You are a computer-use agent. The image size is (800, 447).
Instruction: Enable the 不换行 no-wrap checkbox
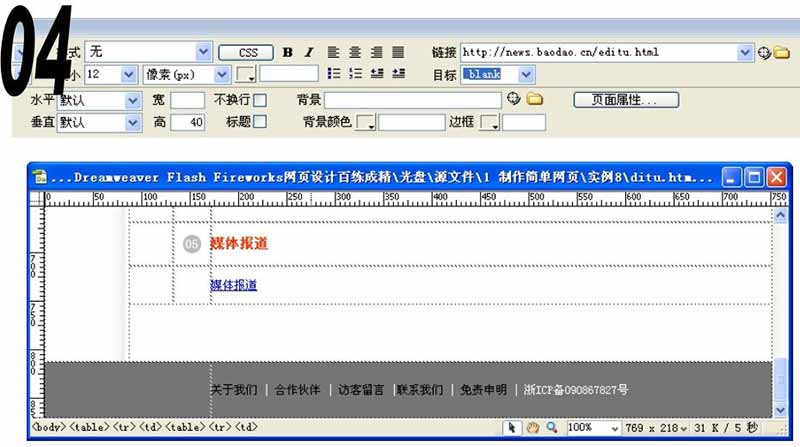[260, 100]
